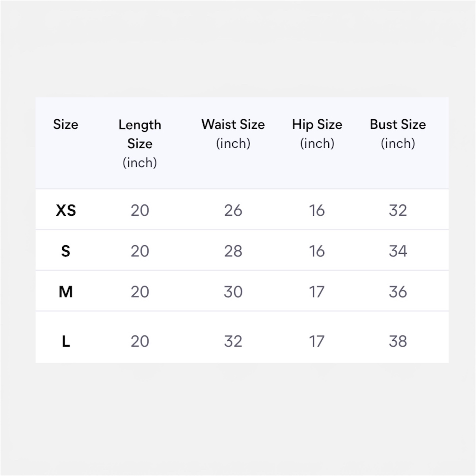Click the S size row label
This screenshot has height=476, width=476.
coord(65,251)
